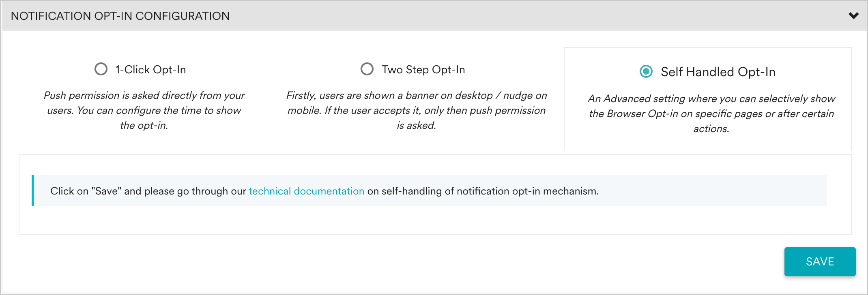Click the gray header bar area
The width and height of the screenshot is (868, 295).
coord(568,16)
